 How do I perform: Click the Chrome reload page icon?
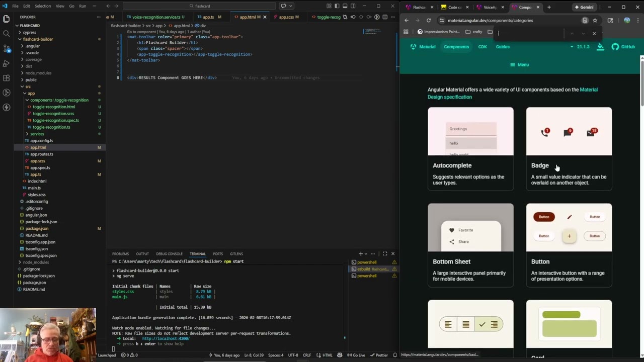tap(428, 21)
